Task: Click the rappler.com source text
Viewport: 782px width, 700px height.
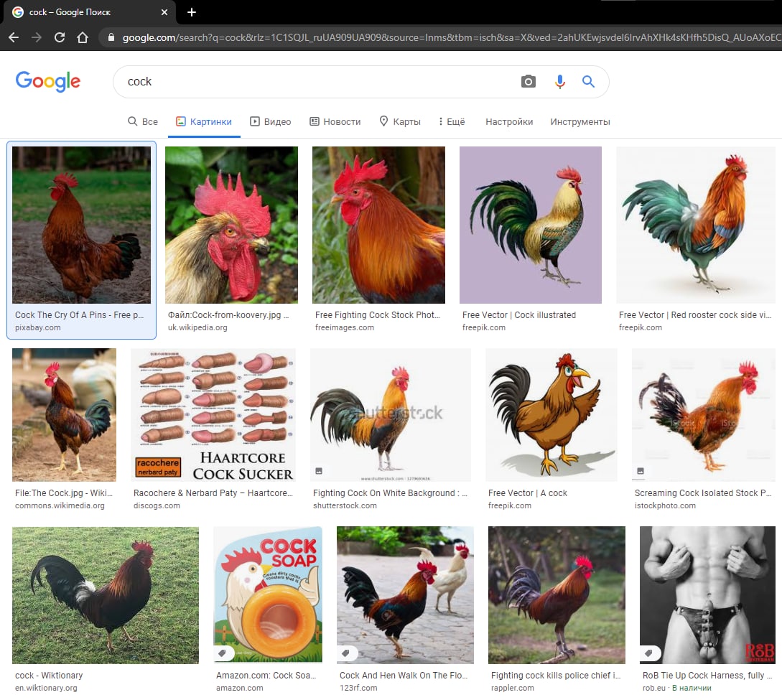Action: point(512,688)
